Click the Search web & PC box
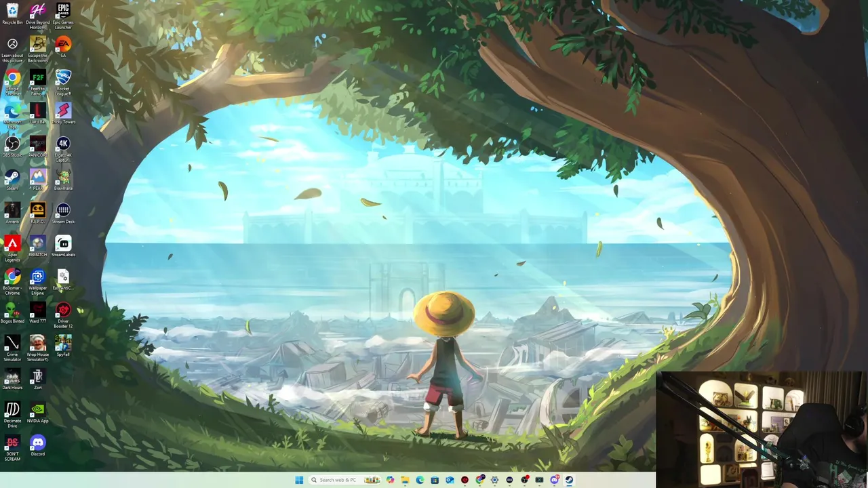The height and width of the screenshot is (488, 868). [x=344, y=480]
